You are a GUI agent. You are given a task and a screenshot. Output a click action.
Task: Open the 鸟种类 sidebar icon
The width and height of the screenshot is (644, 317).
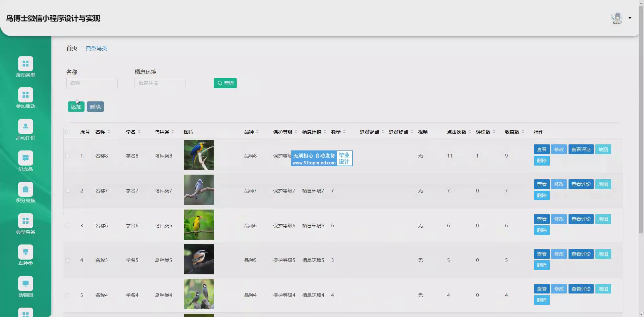(x=25, y=252)
